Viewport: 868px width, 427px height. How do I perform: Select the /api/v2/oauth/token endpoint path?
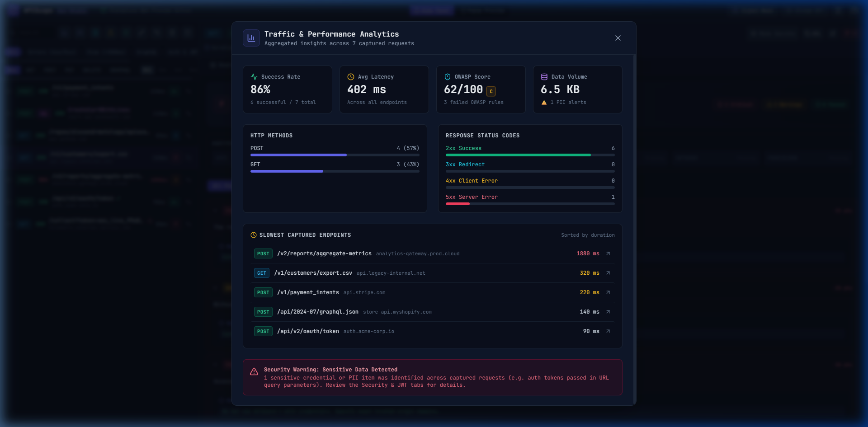pos(308,331)
